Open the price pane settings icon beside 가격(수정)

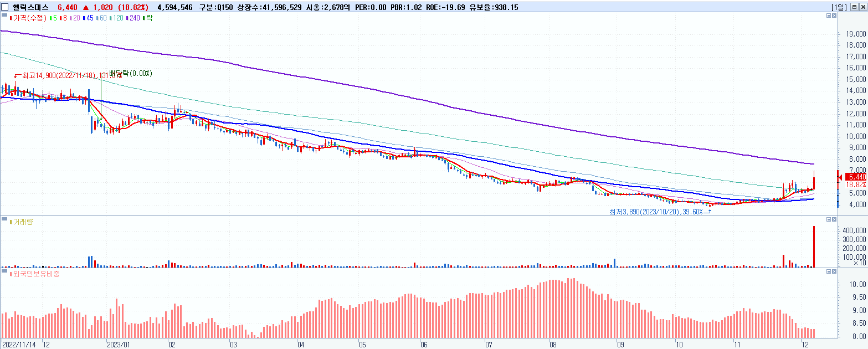click(4, 16)
